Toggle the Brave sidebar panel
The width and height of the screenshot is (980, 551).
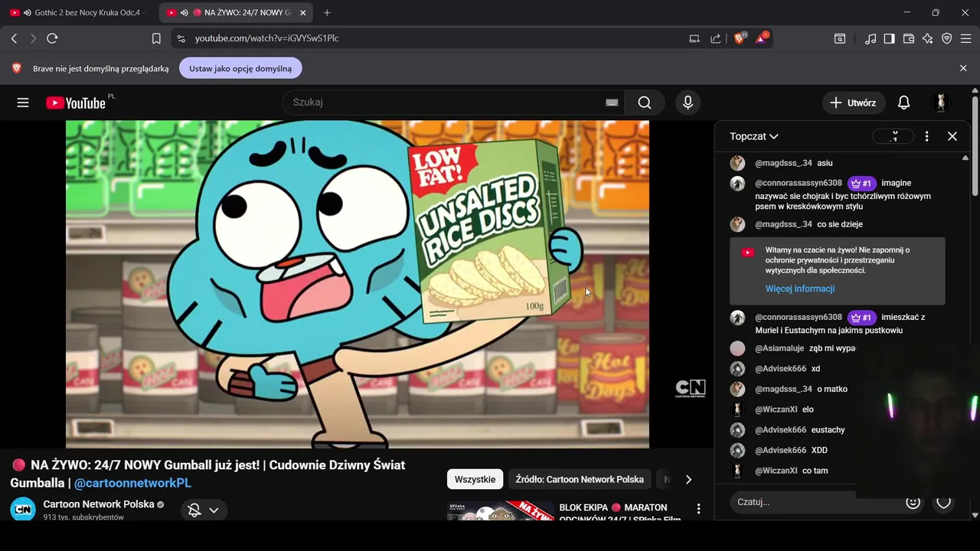[x=889, y=38]
